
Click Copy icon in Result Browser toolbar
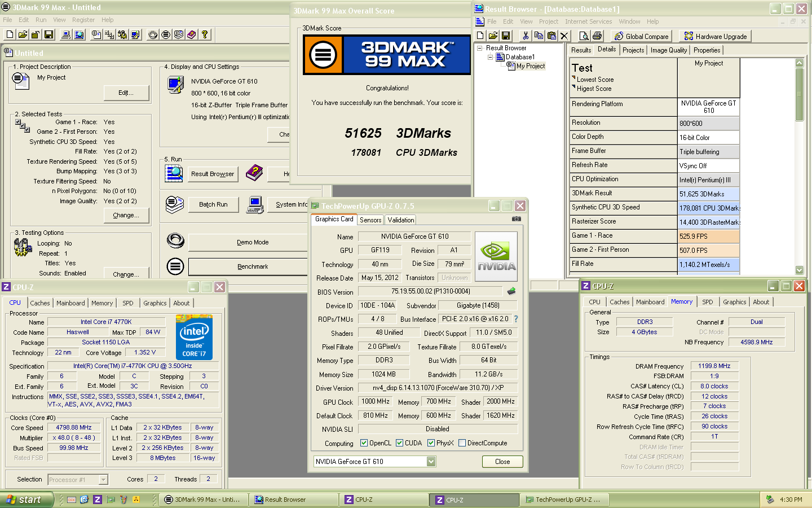click(539, 36)
